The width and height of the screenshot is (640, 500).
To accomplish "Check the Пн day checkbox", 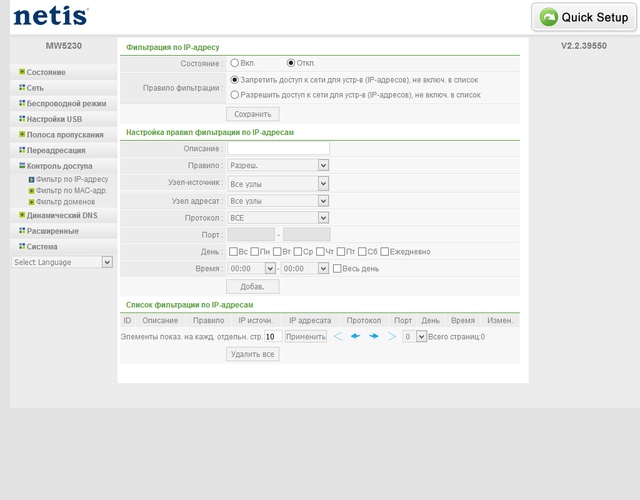I will pos(255,251).
